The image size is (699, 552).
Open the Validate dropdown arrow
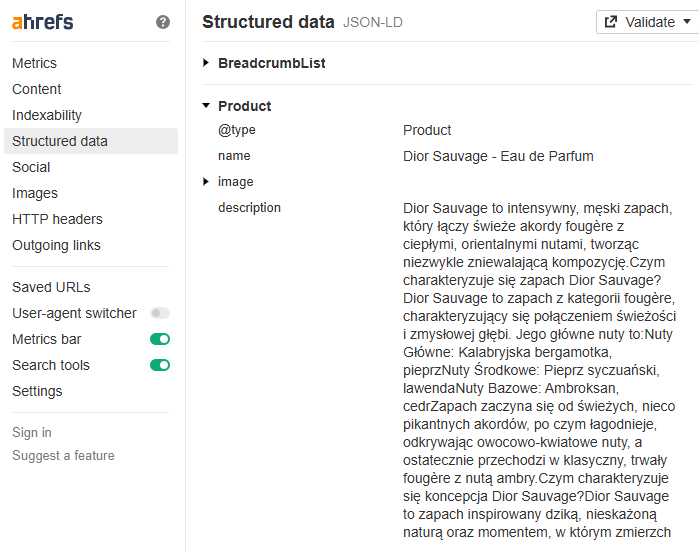click(x=687, y=21)
